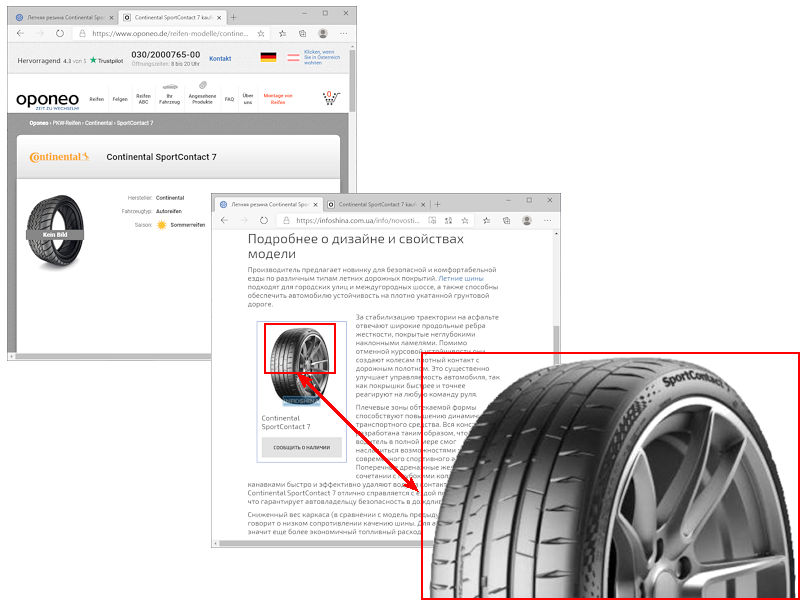
Task: Bookmark the infoshina page with the star
Action: coord(465,221)
